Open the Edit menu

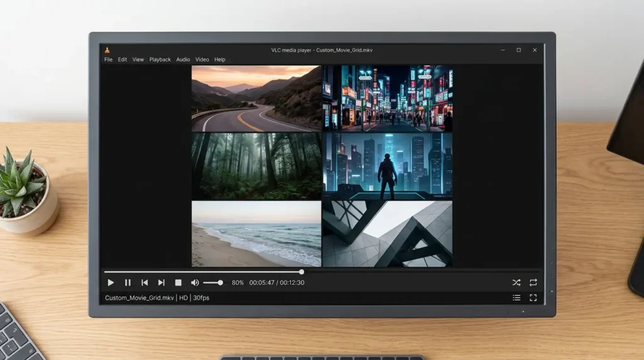pyautogui.click(x=123, y=60)
